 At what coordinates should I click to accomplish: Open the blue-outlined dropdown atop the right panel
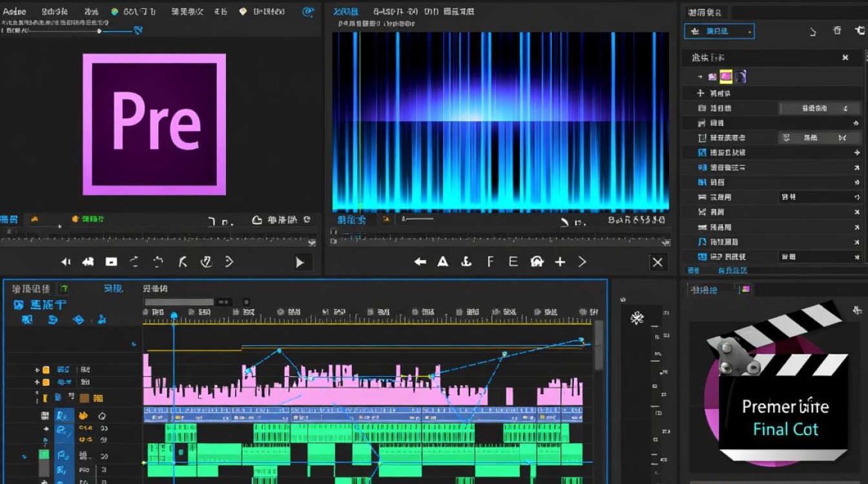click(719, 31)
